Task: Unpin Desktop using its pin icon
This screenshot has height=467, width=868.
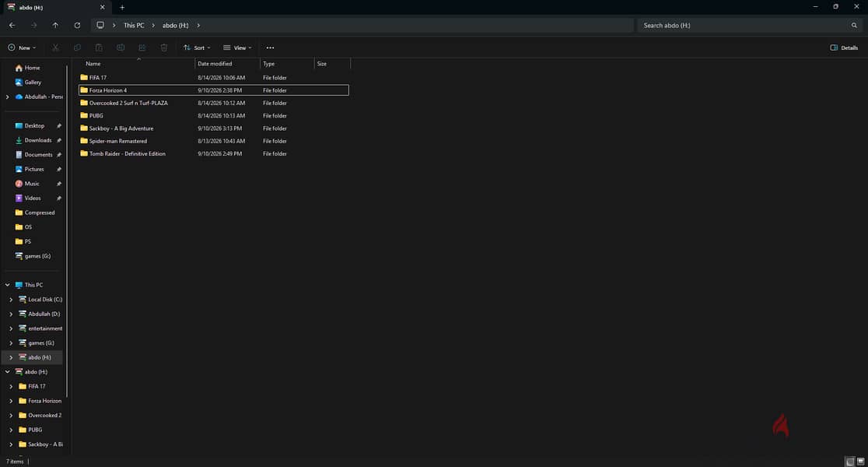Action: [x=58, y=126]
